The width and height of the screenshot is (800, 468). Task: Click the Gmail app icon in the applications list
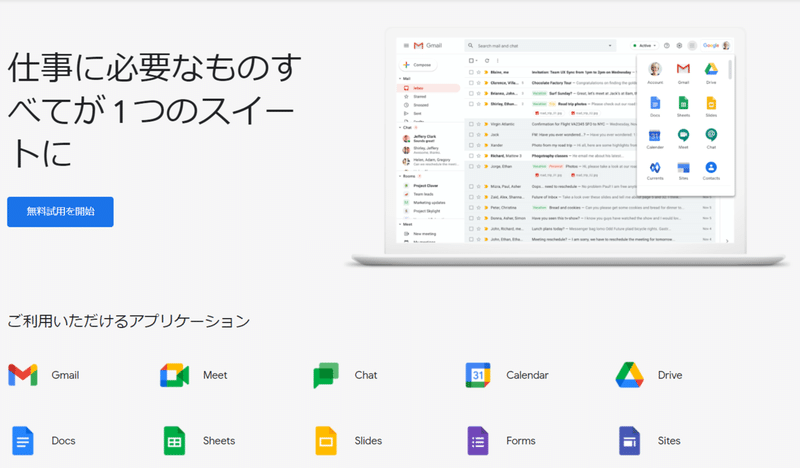(23, 375)
